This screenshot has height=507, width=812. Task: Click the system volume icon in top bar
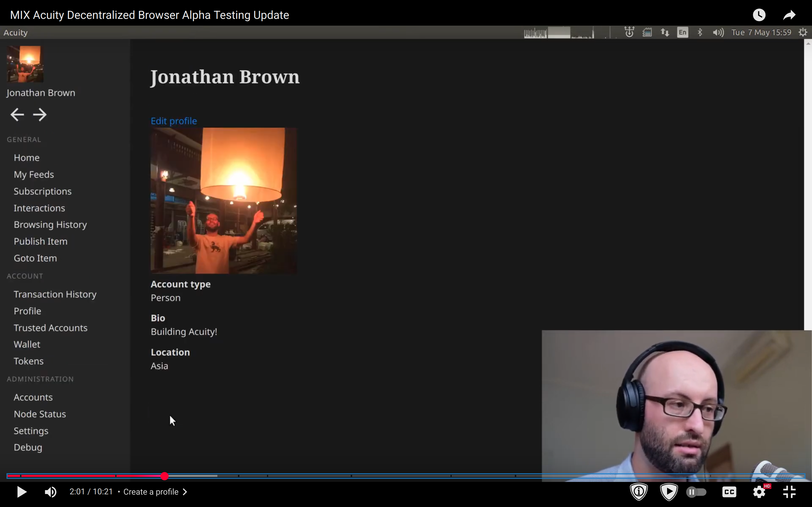pos(718,32)
